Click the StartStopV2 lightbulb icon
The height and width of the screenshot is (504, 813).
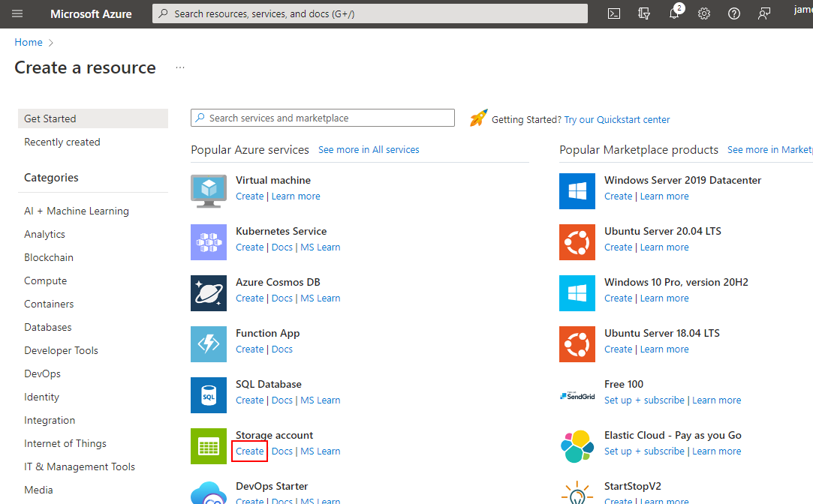(577, 493)
